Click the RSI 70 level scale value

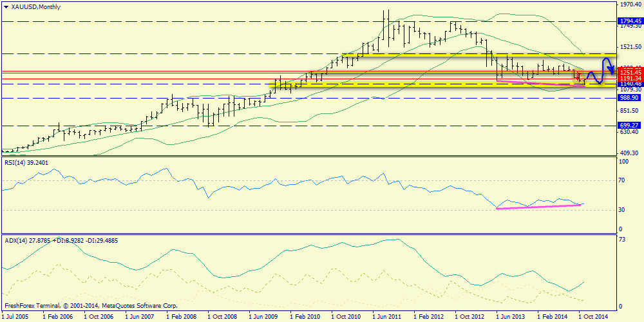tap(623, 182)
